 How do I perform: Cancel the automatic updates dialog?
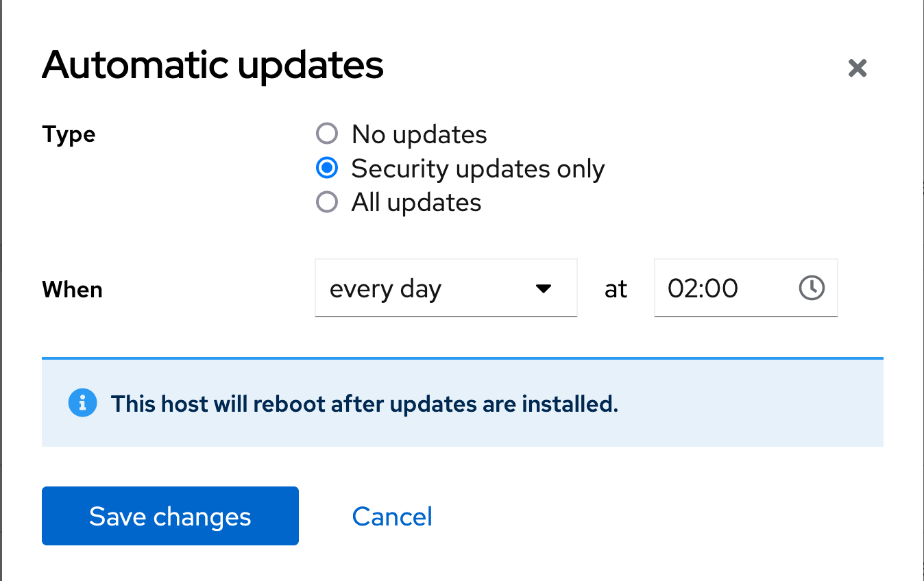click(392, 516)
